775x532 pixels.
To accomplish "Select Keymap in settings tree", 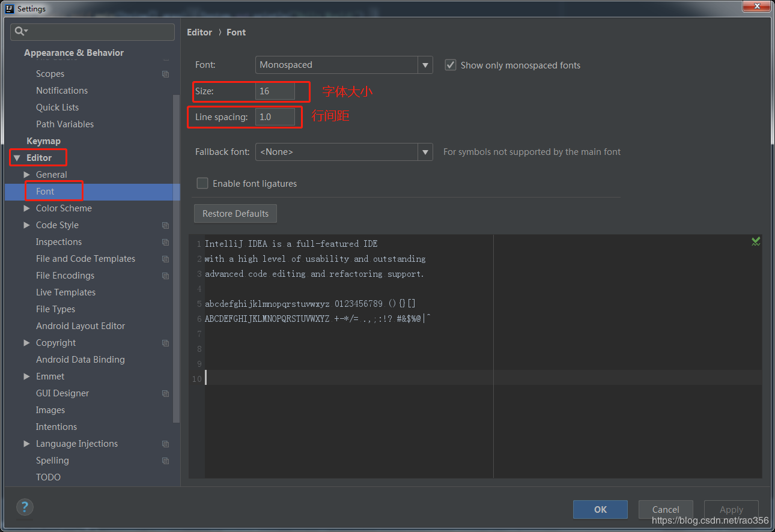I will tap(43, 141).
